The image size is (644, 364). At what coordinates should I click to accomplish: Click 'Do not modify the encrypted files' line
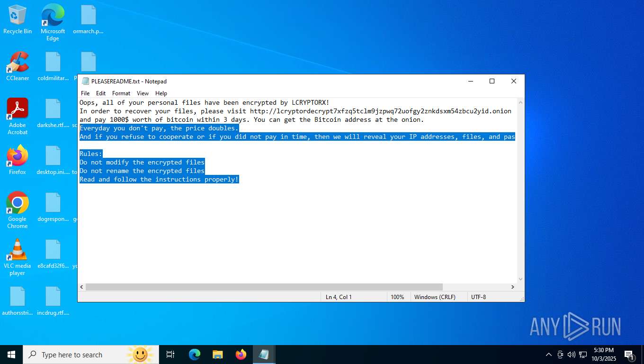pyautogui.click(x=142, y=162)
